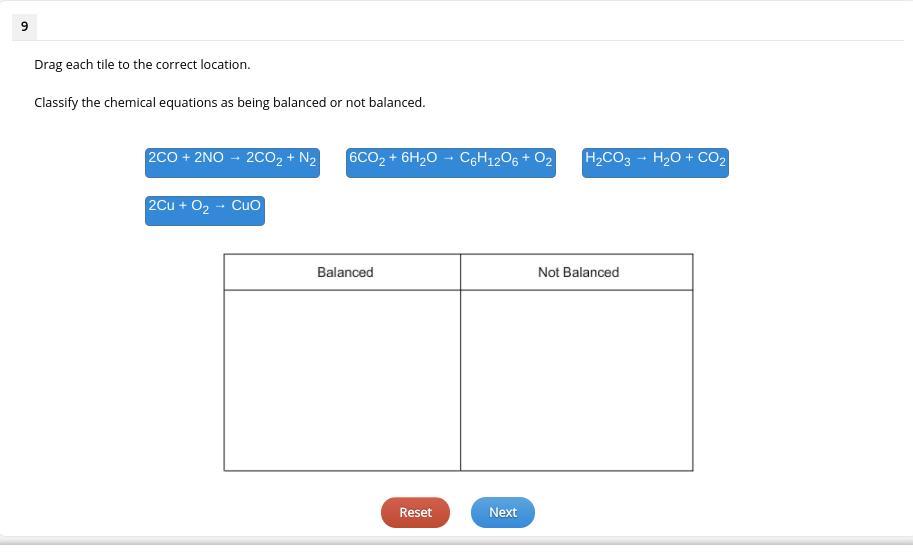913x552 pixels.
Task: Click 2NO in the carbon monoxide tile
Action: [x=208, y=157]
